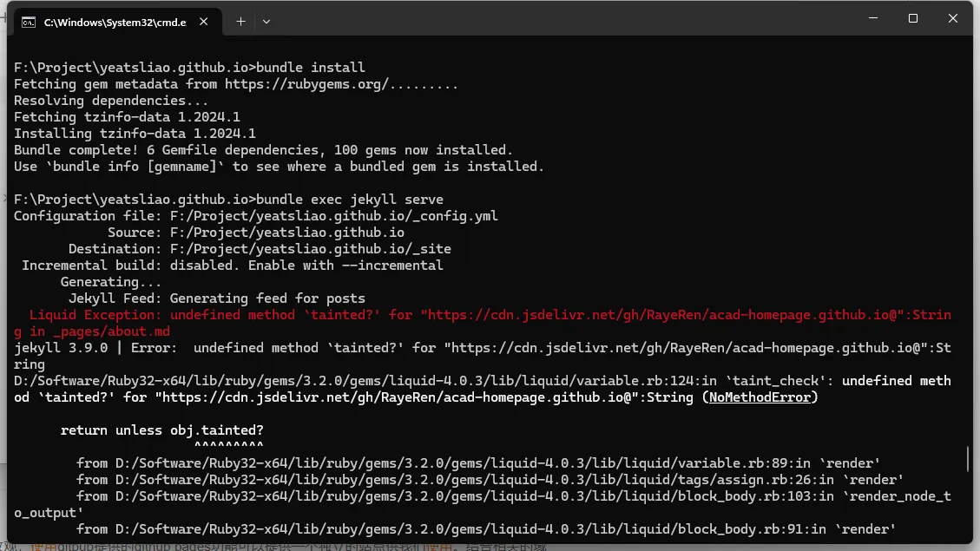Click the cmd icon in the tab

(x=29, y=22)
